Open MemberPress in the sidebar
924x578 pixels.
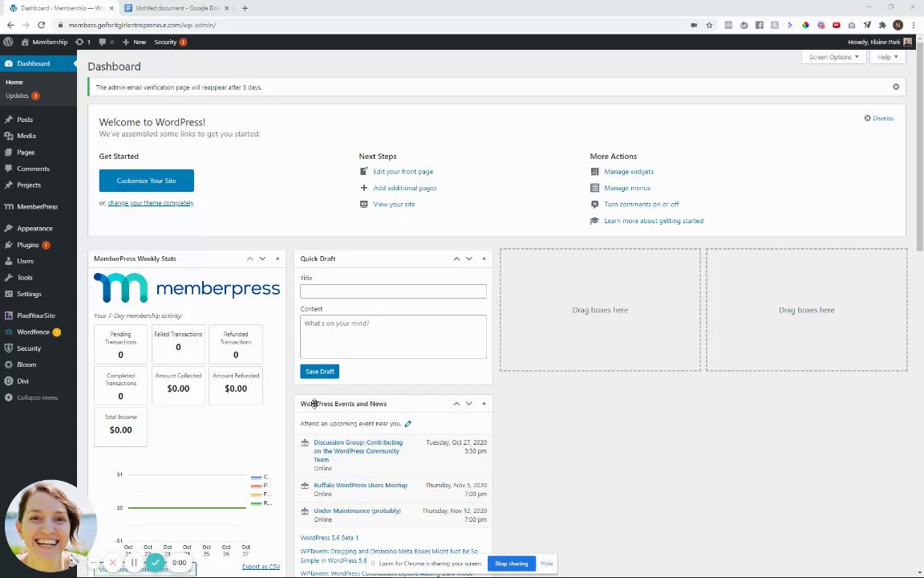(38, 206)
